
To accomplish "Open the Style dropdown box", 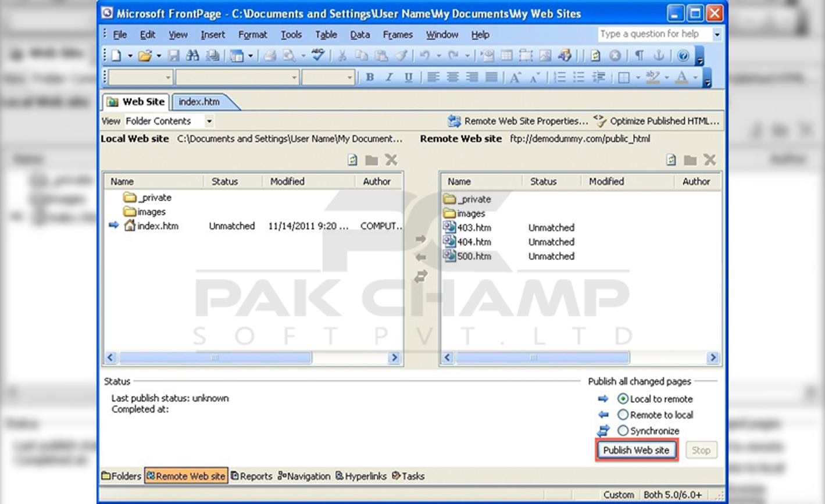I will coord(141,77).
